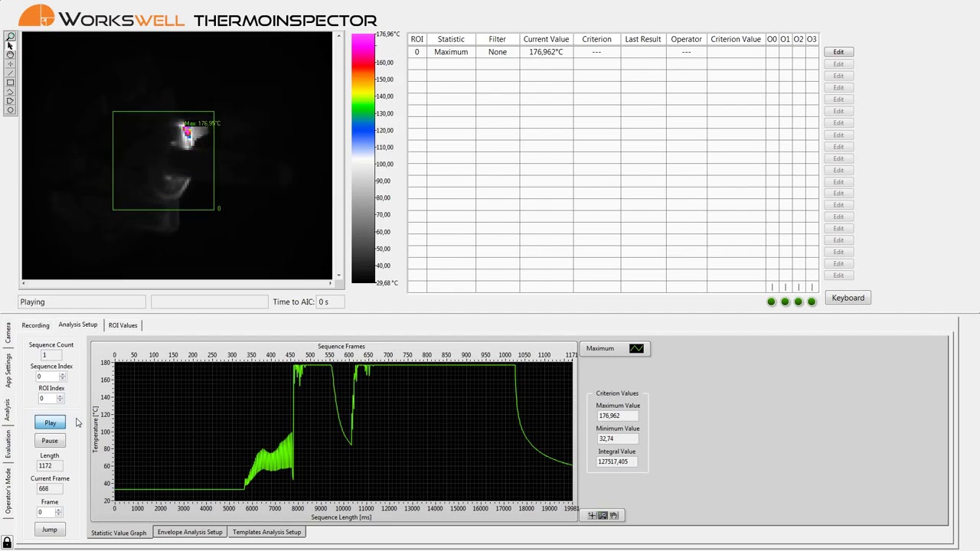Play the recorded sequence

(50, 423)
